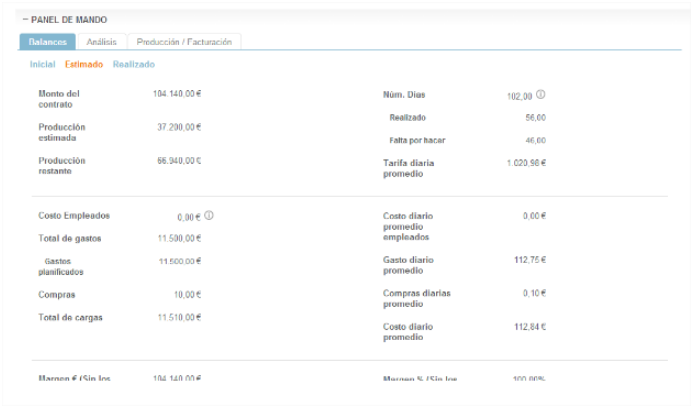
Task: Click the Total de cargas value
Action: (179, 318)
